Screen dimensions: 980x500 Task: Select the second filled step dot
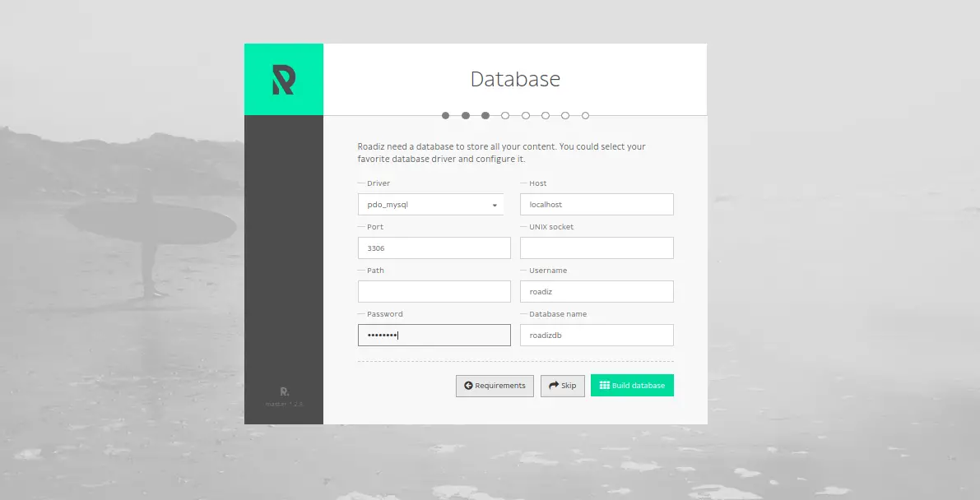click(466, 116)
